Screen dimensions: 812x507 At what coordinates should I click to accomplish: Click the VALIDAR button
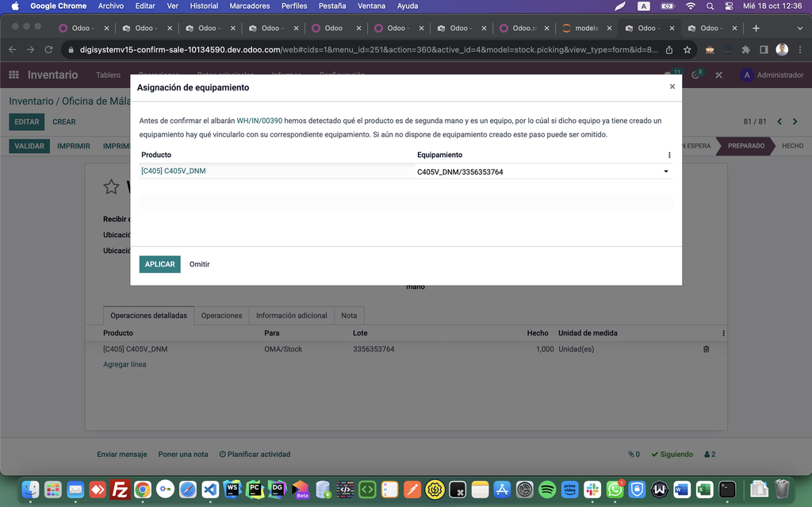click(x=29, y=146)
